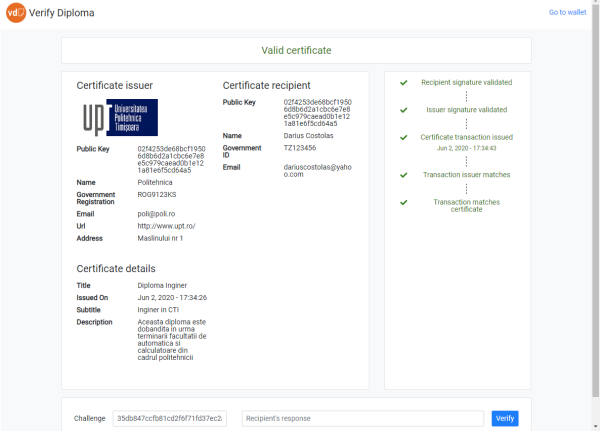Screen dimensions: 602x437
Task: Click checkmark beside Transaction issuer matches
Action: pyautogui.click(x=404, y=175)
